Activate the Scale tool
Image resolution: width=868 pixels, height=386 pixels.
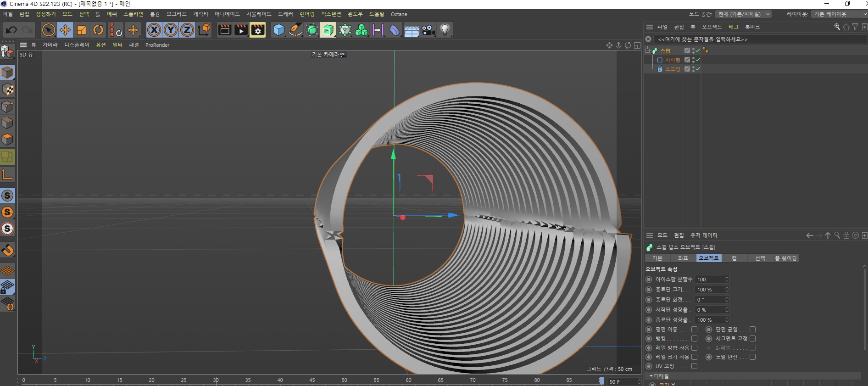[82, 30]
